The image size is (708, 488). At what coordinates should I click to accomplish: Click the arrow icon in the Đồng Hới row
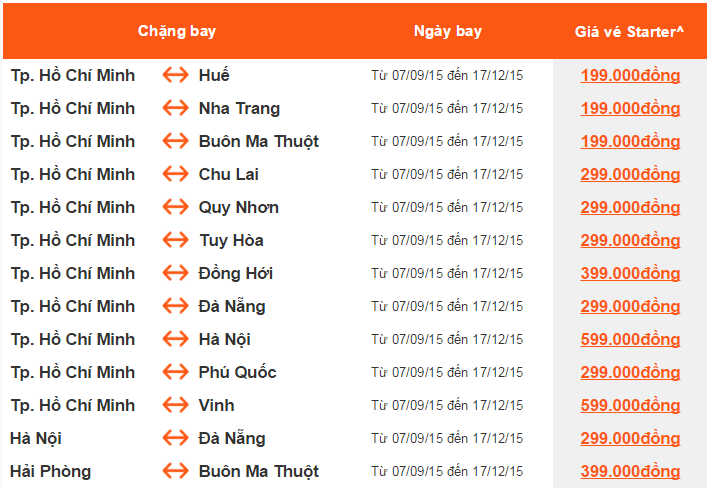coord(176,273)
